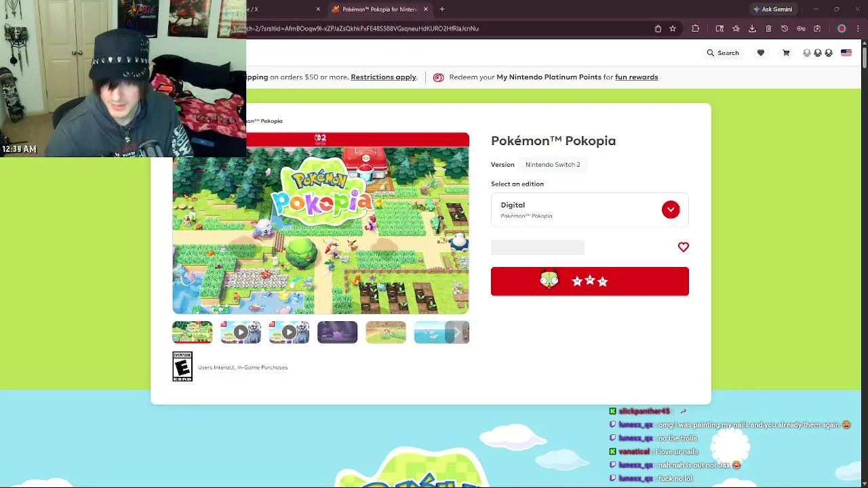Select the fifth gallery thumbnail
Screen dimensions: 868x488
click(386, 333)
